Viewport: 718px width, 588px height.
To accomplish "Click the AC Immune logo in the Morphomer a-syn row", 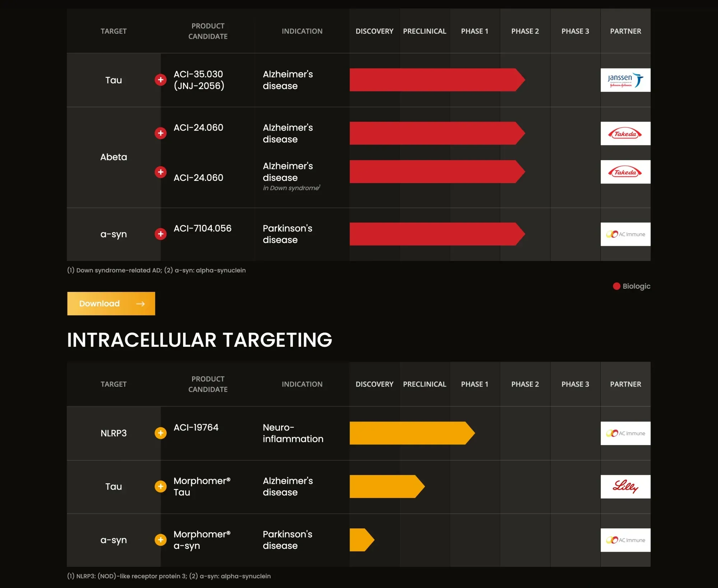I will [625, 540].
